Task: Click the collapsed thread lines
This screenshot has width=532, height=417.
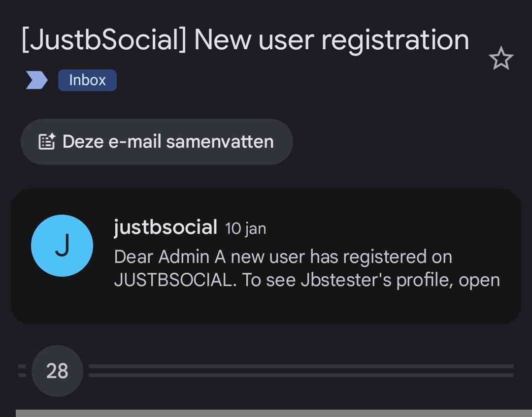Action: (x=300, y=371)
